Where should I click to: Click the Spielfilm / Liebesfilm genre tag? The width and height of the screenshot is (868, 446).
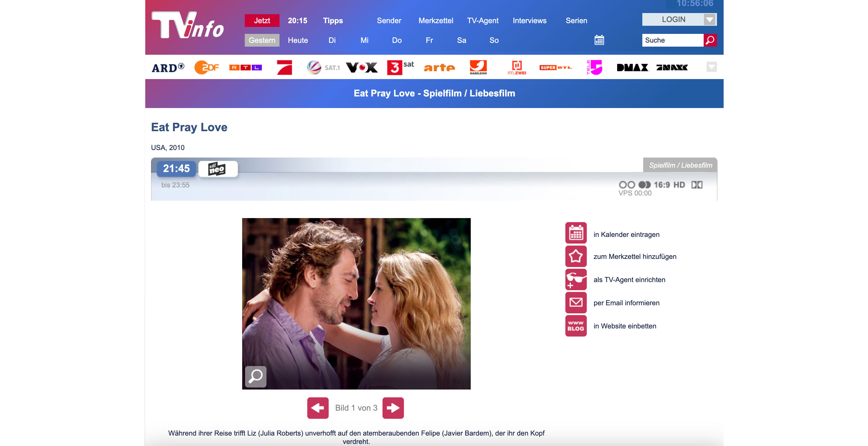[x=680, y=165]
